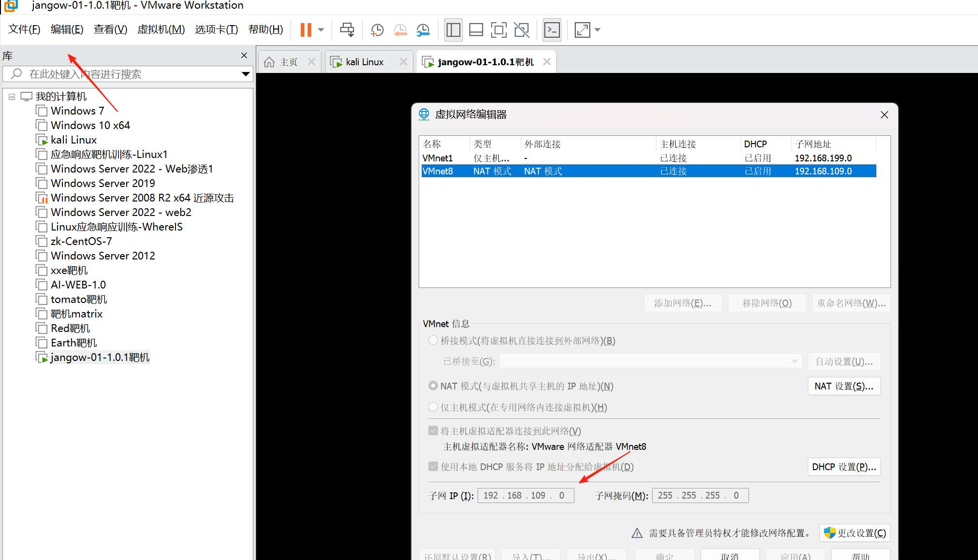Select zk-CentOS-7 virtual machine

(x=81, y=242)
